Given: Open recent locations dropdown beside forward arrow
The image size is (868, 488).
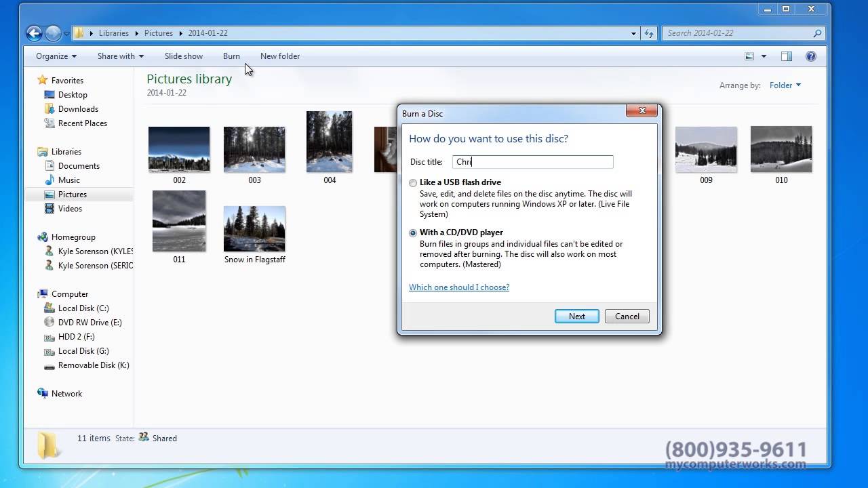Looking at the screenshot, I should (67, 33).
